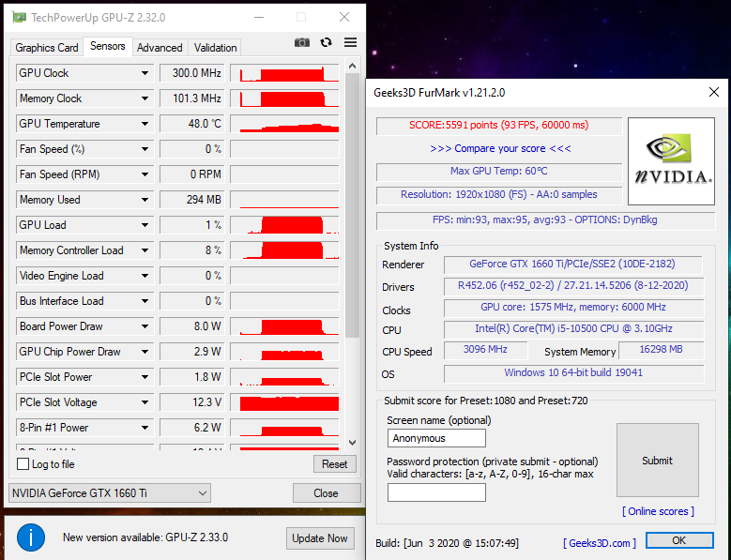Open the Video Engine Load dropdown

point(145,276)
